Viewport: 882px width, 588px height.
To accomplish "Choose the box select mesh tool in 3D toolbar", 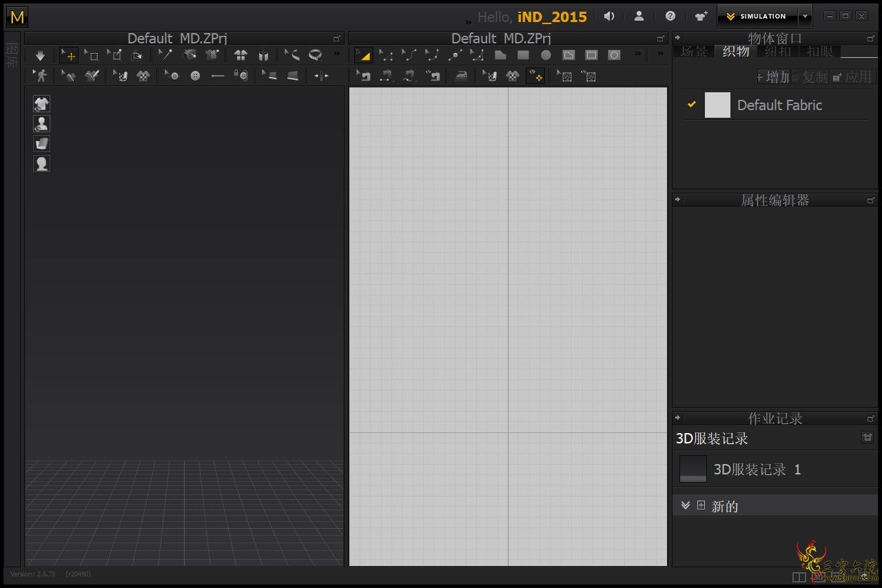I will click(x=92, y=55).
